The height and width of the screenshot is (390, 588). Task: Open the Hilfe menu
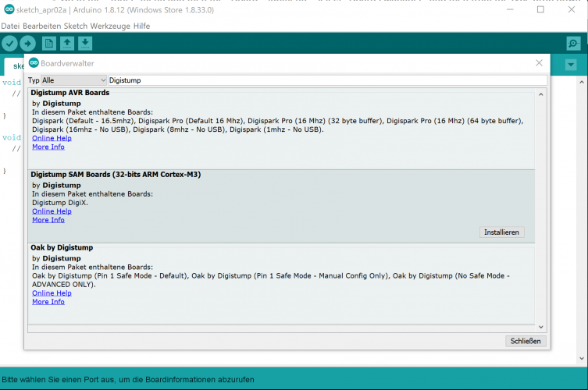coord(141,26)
